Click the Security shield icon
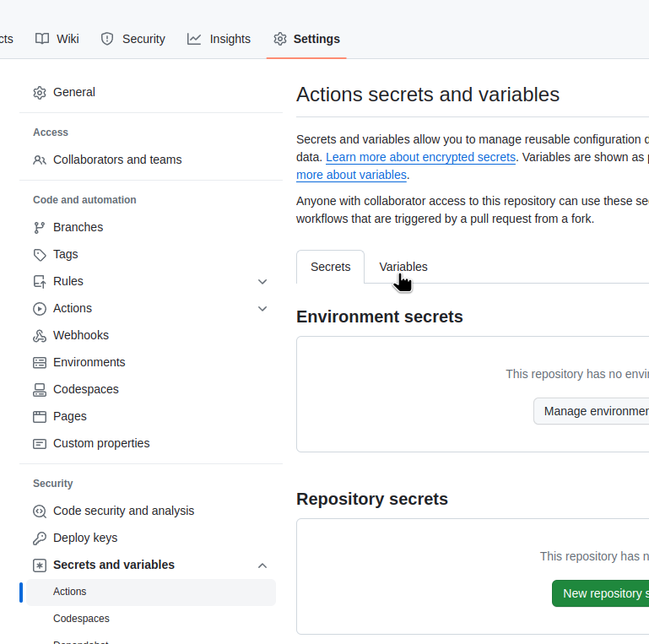This screenshot has height=644, width=649. pyautogui.click(x=107, y=39)
